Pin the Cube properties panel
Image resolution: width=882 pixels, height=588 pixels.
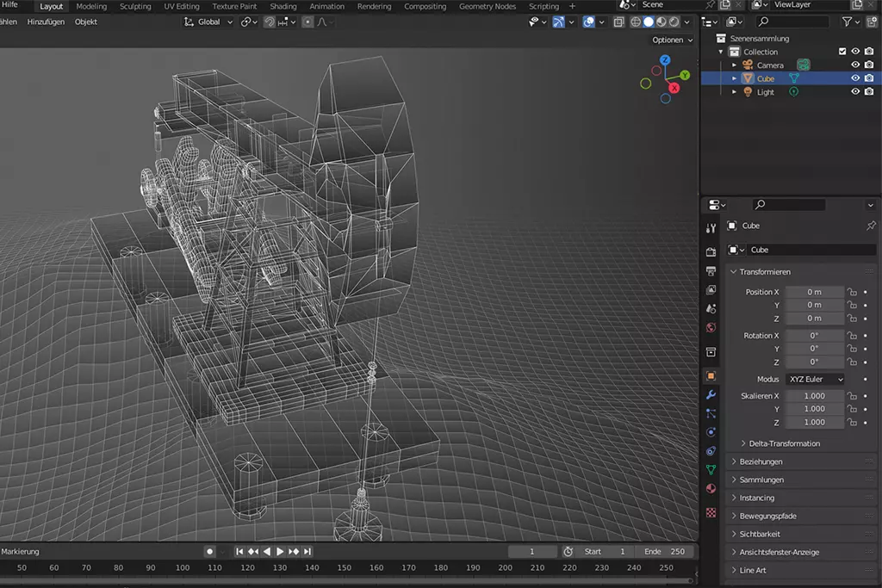click(x=871, y=226)
